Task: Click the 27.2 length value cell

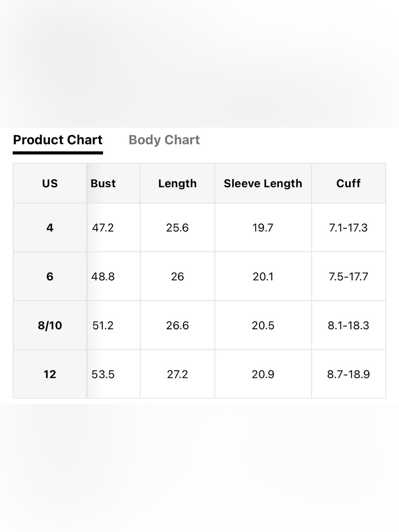Action: click(x=178, y=374)
